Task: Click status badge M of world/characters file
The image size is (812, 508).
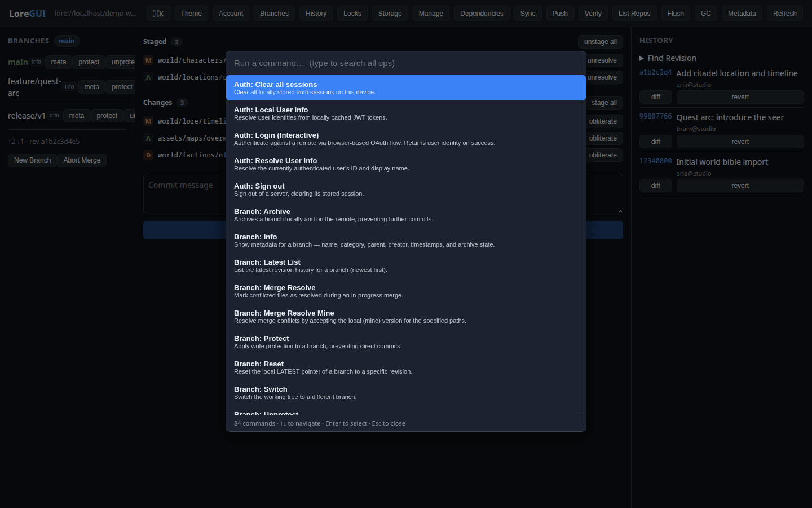Action: [x=148, y=60]
